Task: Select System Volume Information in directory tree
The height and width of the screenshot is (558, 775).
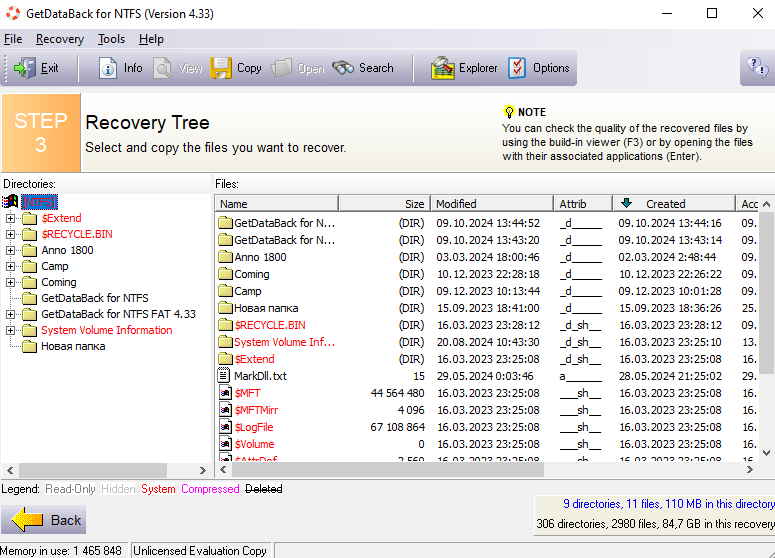Action: (107, 330)
